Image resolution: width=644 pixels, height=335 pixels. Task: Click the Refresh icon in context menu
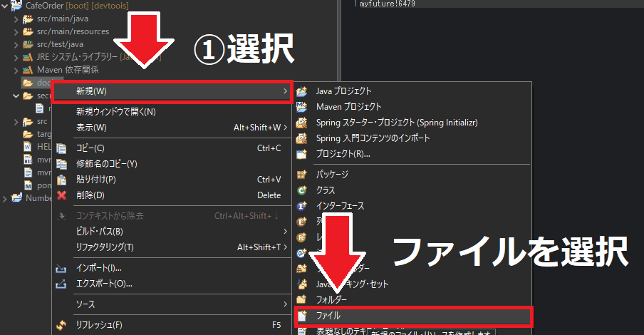pos(62,325)
